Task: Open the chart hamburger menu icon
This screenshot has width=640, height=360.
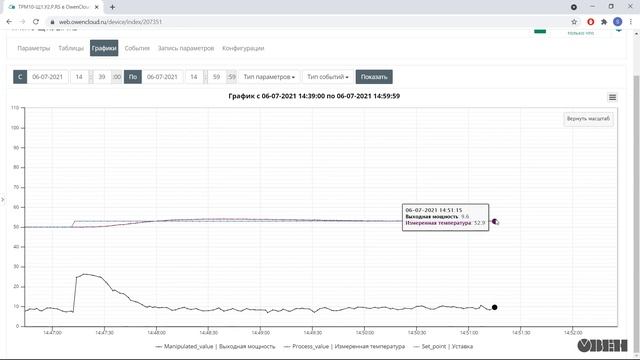Action: 612,97
